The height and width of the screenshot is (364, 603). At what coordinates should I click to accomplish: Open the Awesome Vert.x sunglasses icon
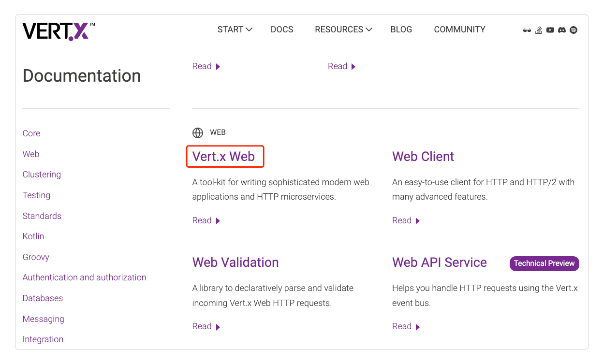click(x=527, y=30)
